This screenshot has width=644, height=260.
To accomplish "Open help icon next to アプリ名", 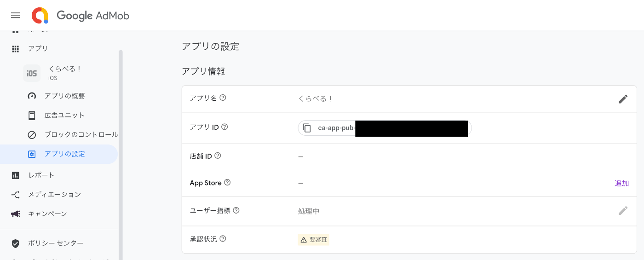I will pyautogui.click(x=223, y=98).
